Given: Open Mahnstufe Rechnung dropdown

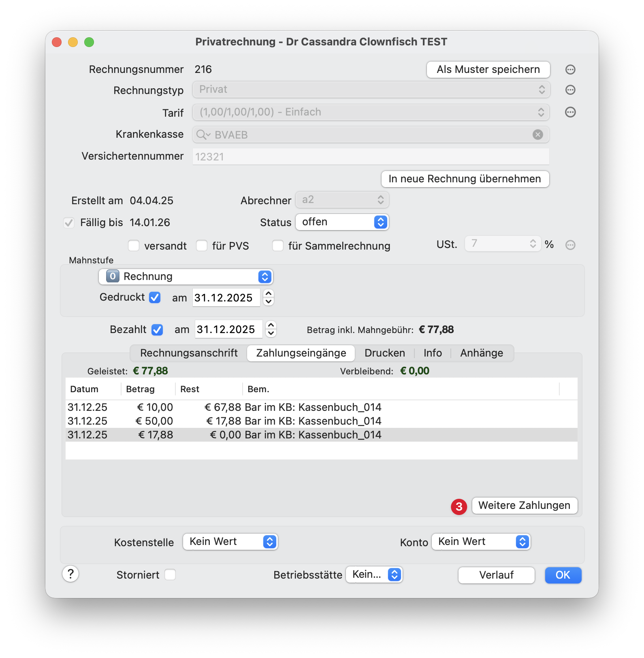Looking at the screenshot, I should point(186,277).
